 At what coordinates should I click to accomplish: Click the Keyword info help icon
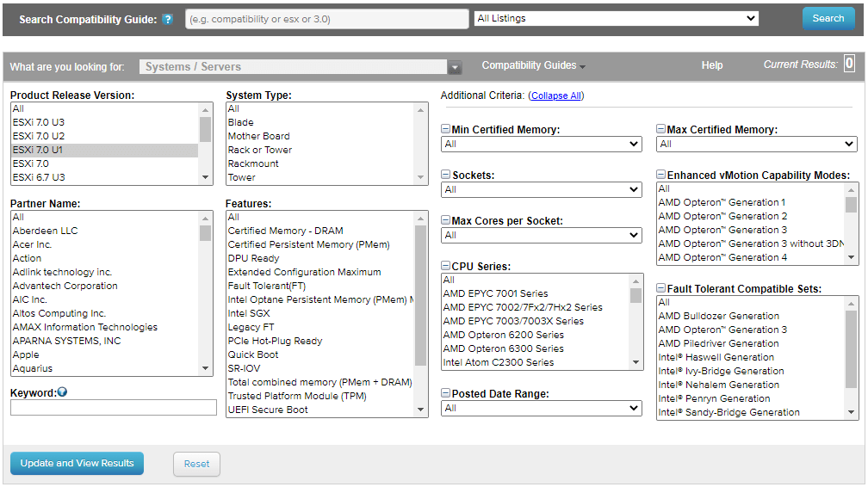(62, 392)
